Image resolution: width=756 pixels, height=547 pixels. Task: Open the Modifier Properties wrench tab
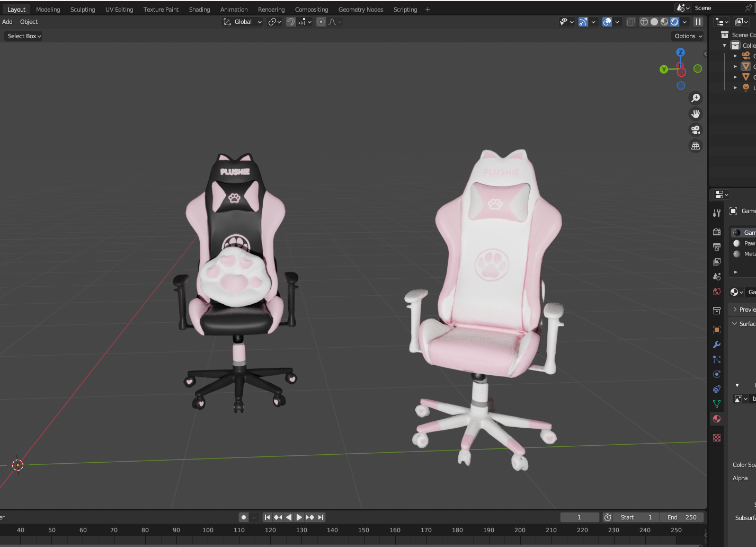click(x=717, y=345)
